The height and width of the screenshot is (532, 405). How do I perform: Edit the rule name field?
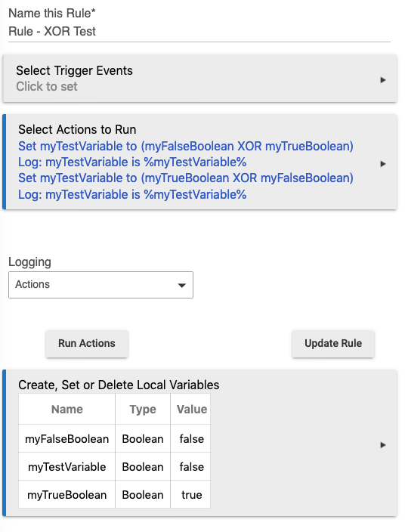pyautogui.click(x=199, y=32)
